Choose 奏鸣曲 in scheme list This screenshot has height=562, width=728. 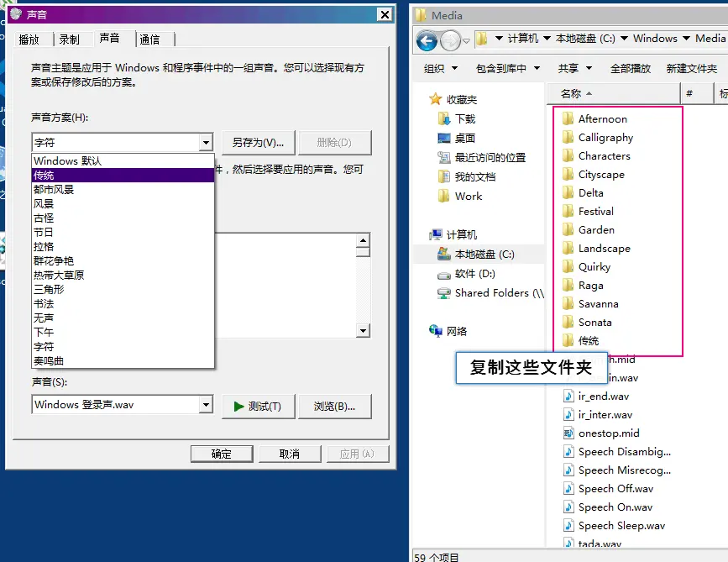pos(123,361)
